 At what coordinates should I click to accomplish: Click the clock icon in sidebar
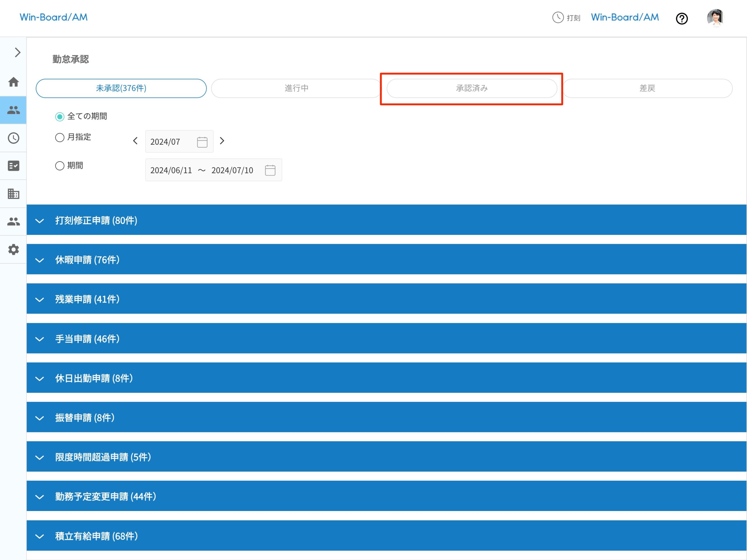click(x=13, y=138)
